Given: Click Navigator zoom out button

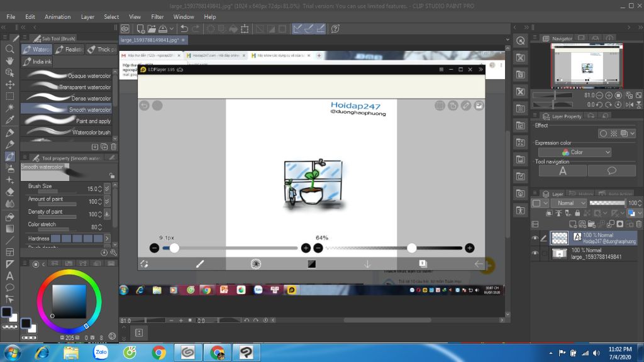Looking at the screenshot, I should tap(599, 96).
